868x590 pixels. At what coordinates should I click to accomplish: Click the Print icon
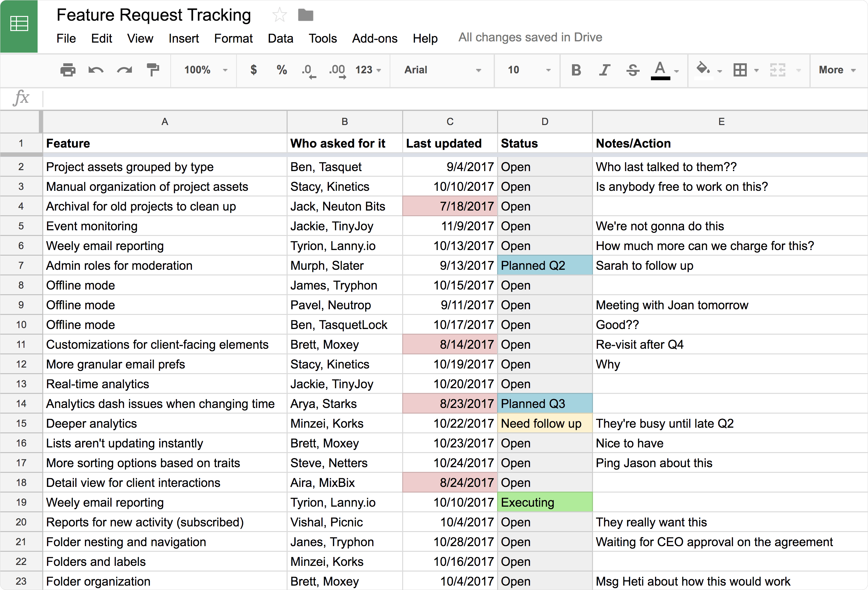pos(68,70)
